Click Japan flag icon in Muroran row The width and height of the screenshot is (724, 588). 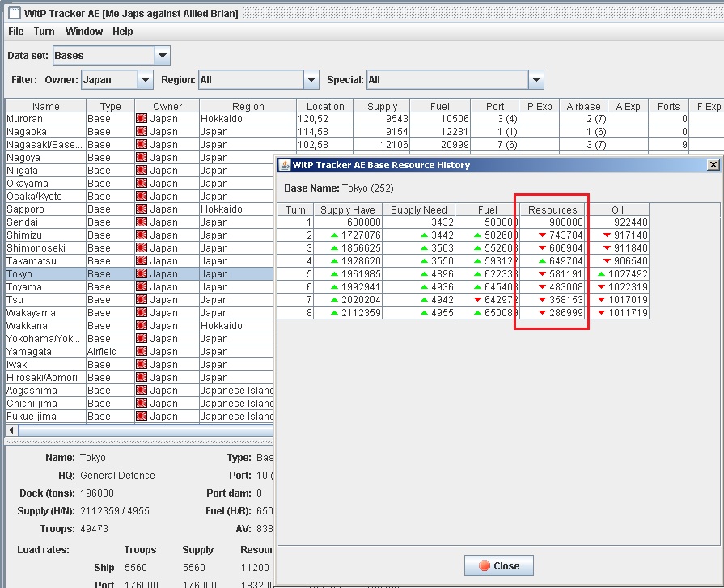142,119
